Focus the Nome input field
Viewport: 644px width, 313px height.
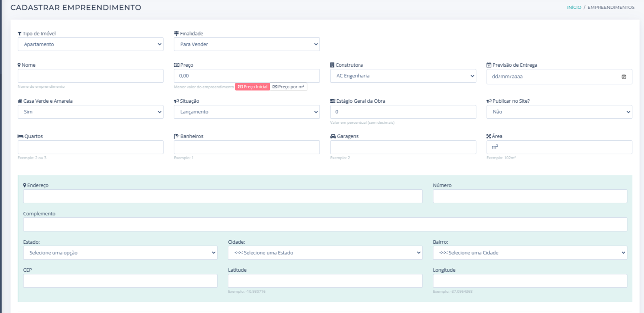pyautogui.click(x=90, y=76)
